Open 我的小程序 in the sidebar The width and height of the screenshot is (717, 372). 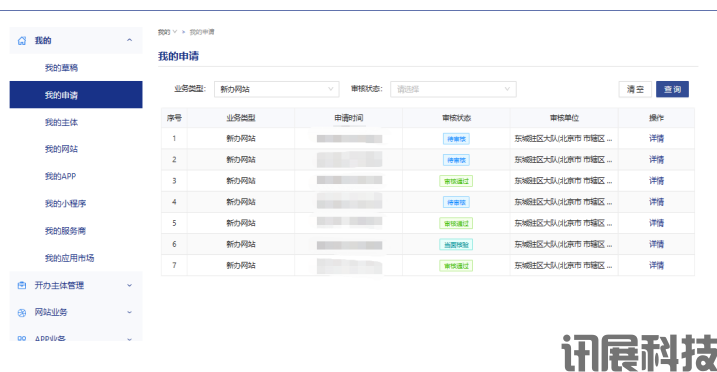pyautogui.click(x=65, y=203)
